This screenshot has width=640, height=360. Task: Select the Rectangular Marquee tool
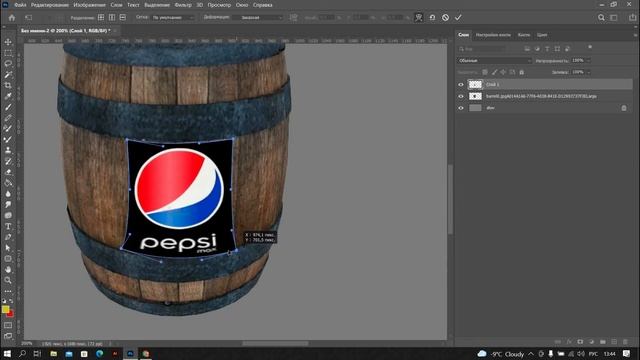pos(8,53)
